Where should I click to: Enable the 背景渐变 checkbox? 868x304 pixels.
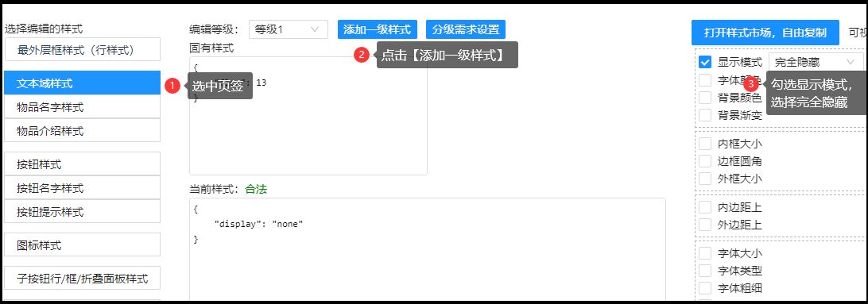(x=705, y=116)
